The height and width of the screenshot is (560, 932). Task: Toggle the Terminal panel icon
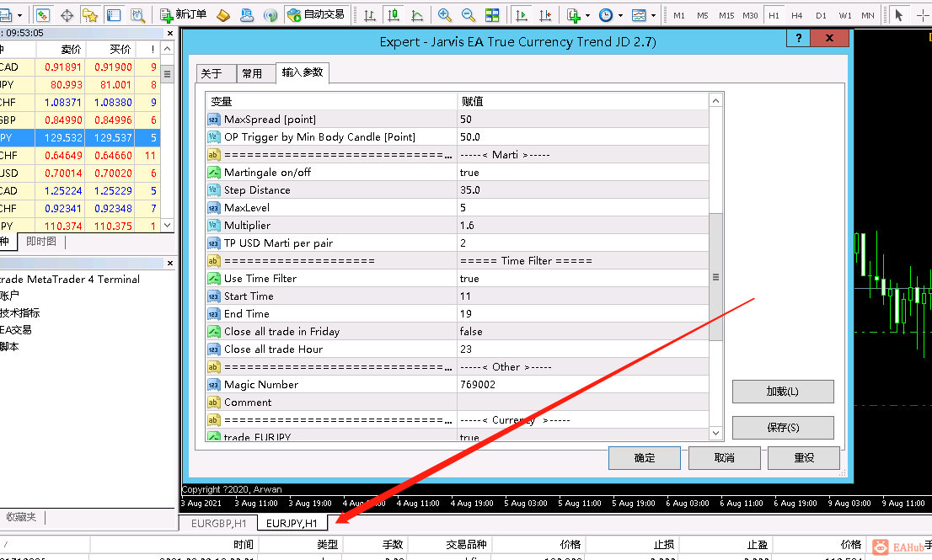tap(114, 15)
